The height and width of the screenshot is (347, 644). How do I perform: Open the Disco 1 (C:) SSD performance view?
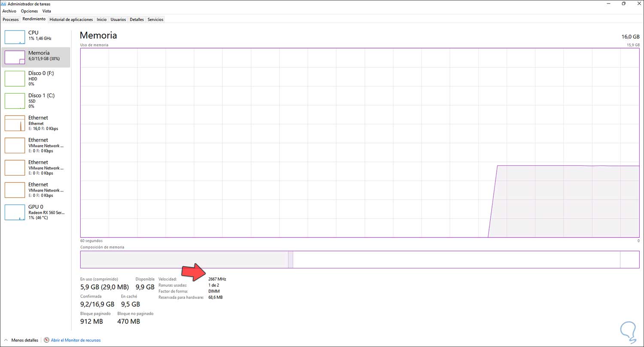pyautogui.click(x=36, y=100)
